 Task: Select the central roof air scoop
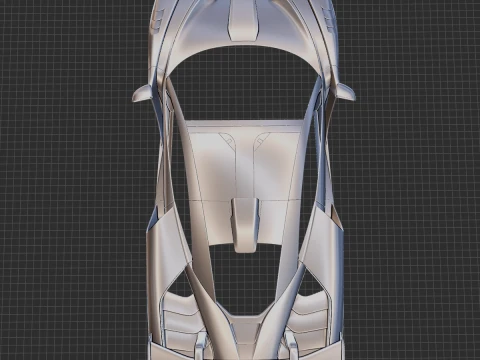(245, 225)
